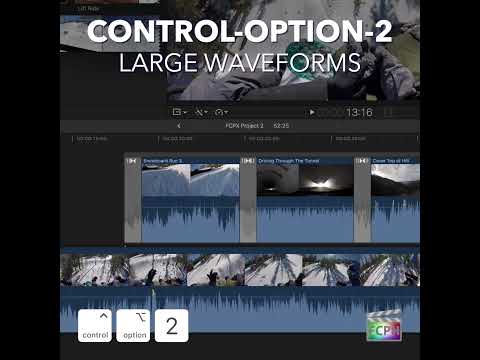Click the Play button under the viewer
The height and width of the screenshot is (360, 480).
click(312, 112)
